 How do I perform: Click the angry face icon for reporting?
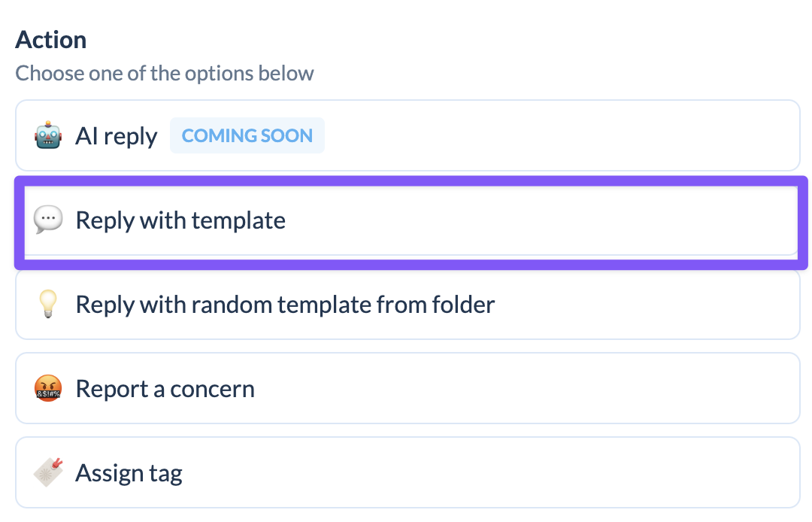pyautogui.click(x=48, y=388)
